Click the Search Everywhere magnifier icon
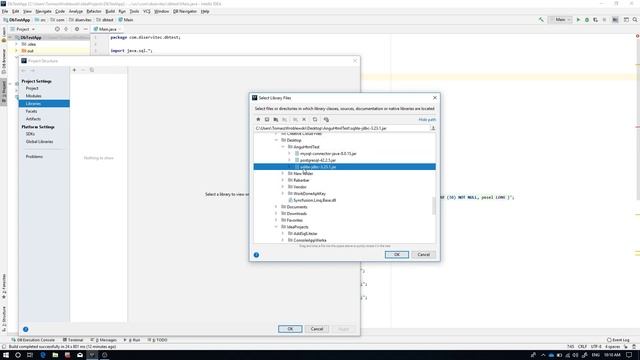The height and width of the screenshot is (360, 640). pos(635,20)
